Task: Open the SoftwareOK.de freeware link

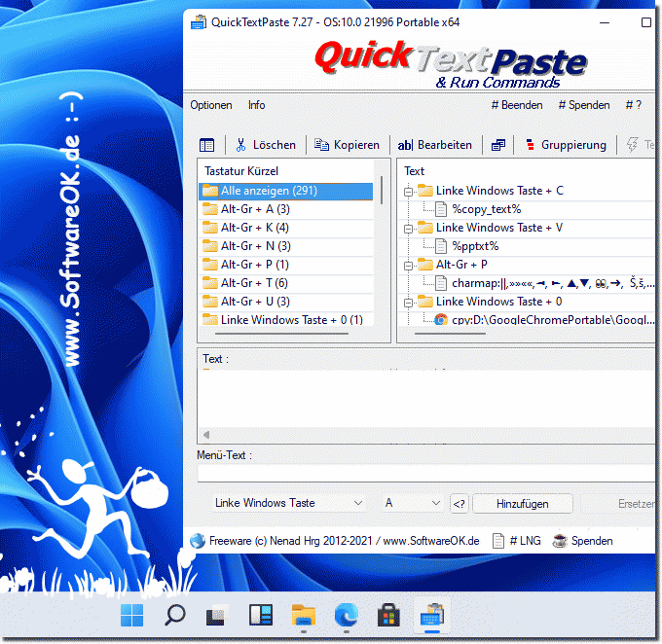Action: click(345, 541)
